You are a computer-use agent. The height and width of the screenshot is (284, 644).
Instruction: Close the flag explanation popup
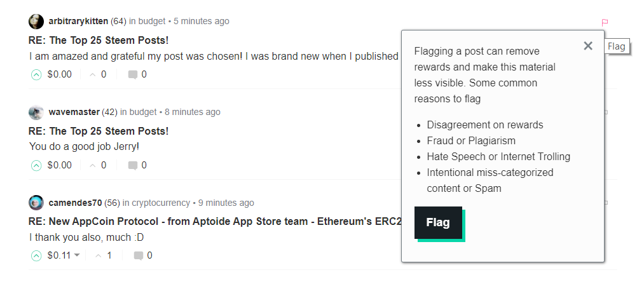pos(588,46)
